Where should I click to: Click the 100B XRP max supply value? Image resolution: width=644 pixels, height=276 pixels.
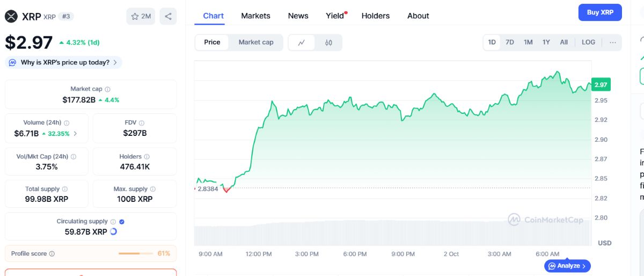[x=135, y=199]
